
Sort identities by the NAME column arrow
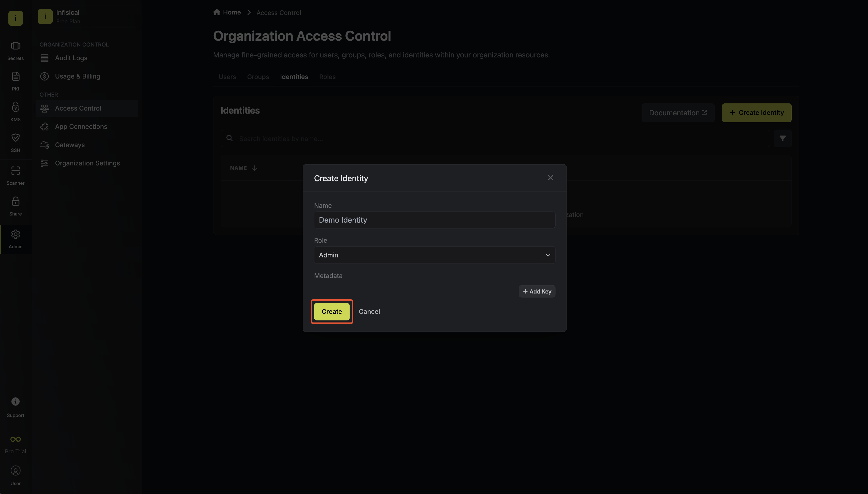255,168
